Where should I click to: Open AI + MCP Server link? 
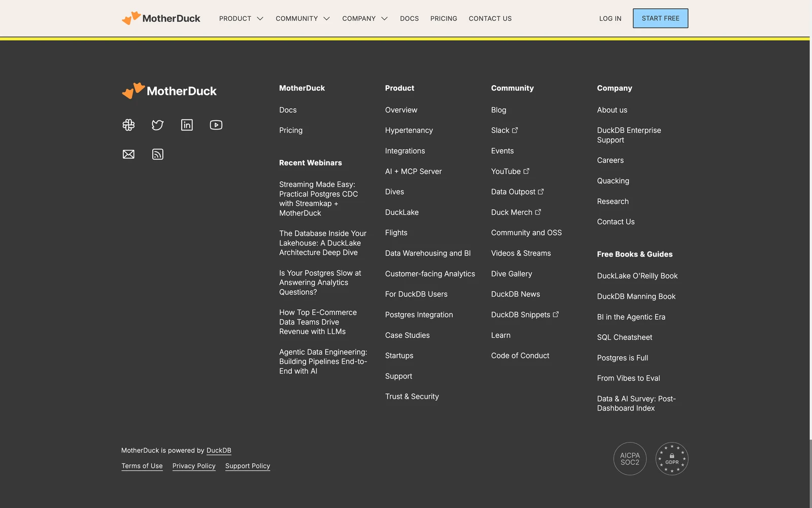(414, 171)
